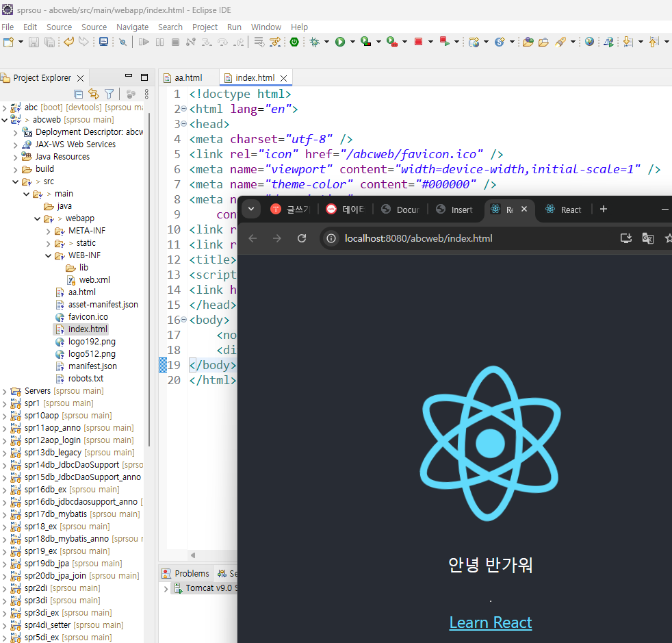
Task: Click the Google Translate icon in address bar
Action: 647,238
